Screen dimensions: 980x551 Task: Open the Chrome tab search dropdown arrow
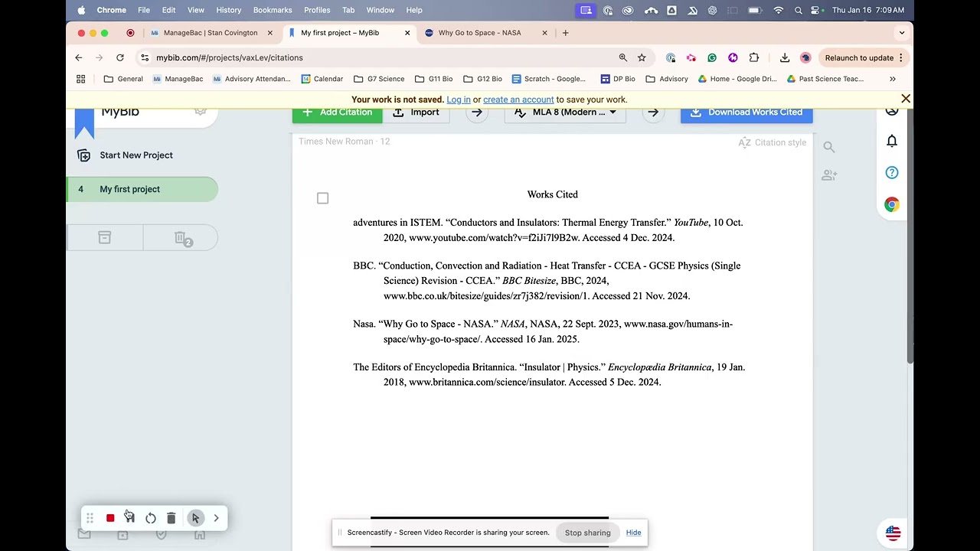pyautogui.click(x=902, y=33)
